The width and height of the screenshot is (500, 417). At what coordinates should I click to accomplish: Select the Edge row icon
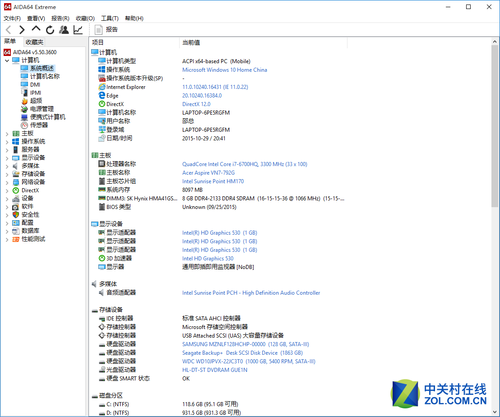coord(102,95)
